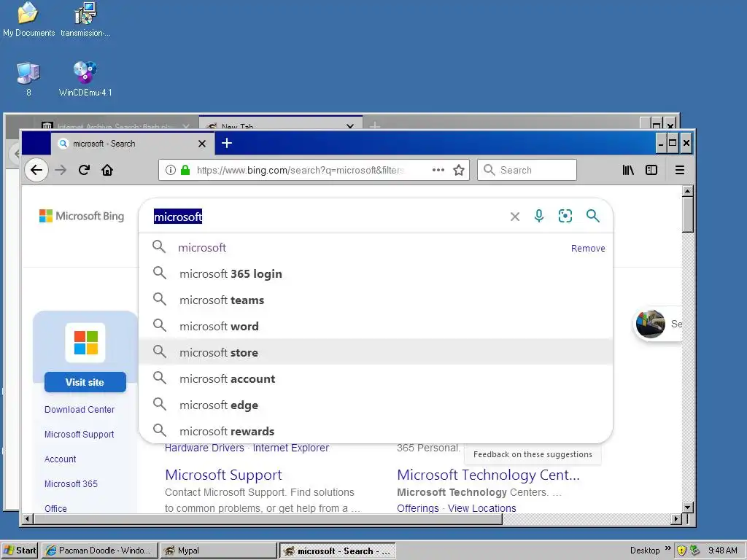Choose suggestion 'microsoft rewards'
Screen dimensions: 747x560
[x=376, y=431]
